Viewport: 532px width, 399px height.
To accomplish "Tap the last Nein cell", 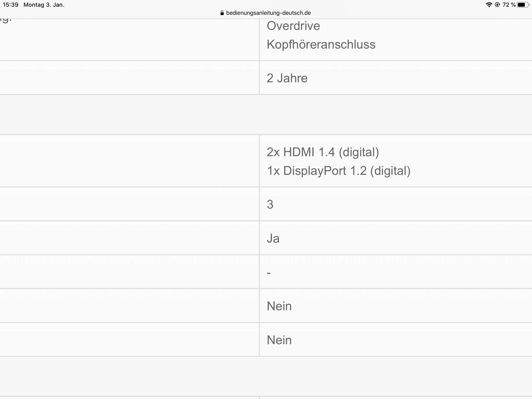I will (x=396, y=340).
